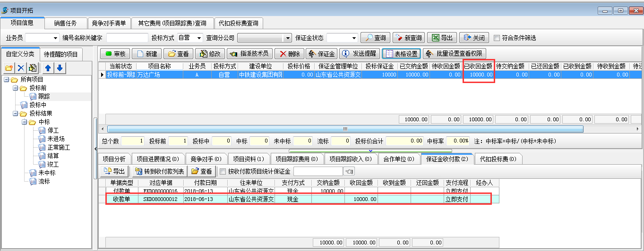Screen dimensions: 644x251
Task: Switch to the 销售任务 tab
Action: pos(66,23)
